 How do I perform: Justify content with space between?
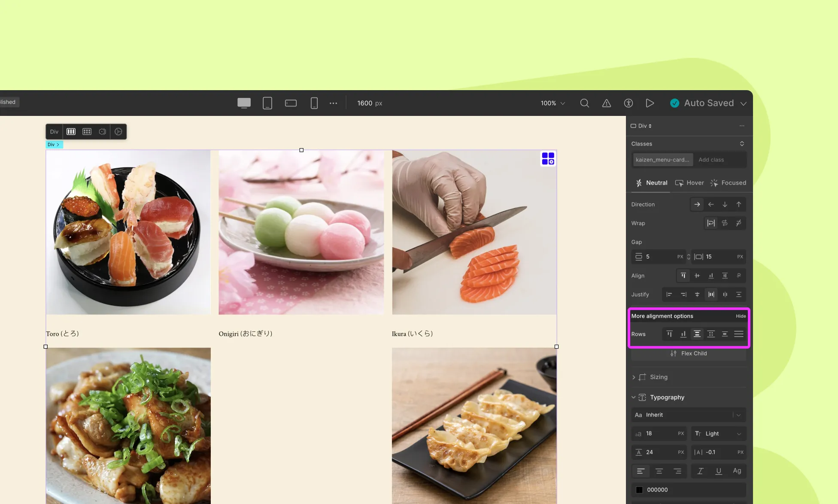pos(711,295)
